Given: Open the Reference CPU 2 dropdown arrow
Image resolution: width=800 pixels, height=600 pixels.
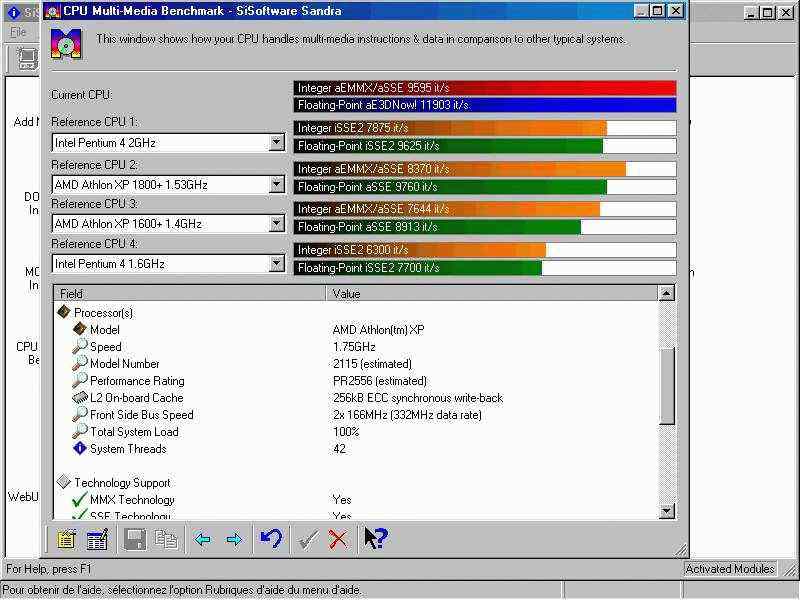Looking at the screenshot, I should pyautogui.click(x=276, y=184).
